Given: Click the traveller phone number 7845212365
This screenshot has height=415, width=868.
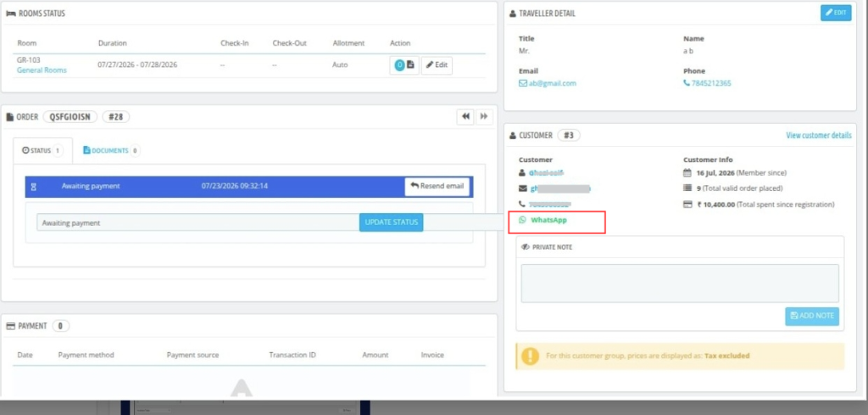Looking at the screenshot, I should tap(707, 83).
